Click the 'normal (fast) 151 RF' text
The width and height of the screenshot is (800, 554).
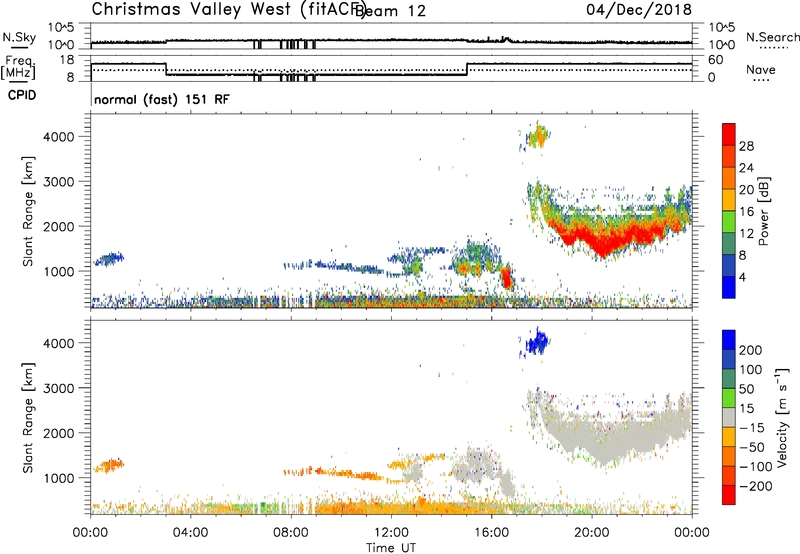click(x=162, y=99)
